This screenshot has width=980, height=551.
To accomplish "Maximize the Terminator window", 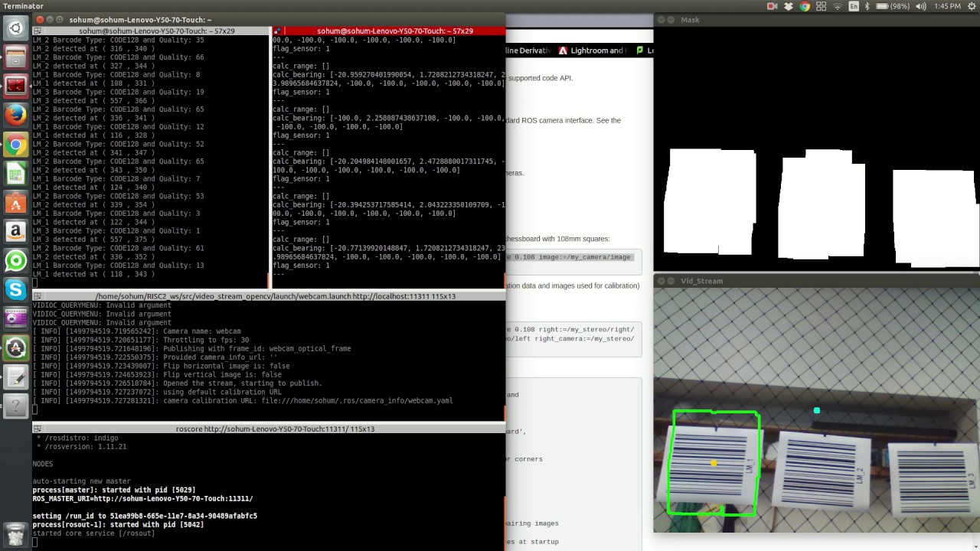I will pyautogui.click(x=60, y=20).
